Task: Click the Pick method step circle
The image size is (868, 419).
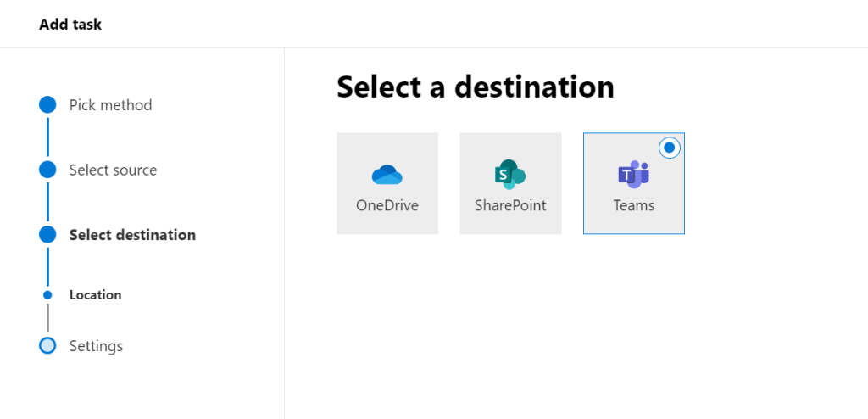Action: coord(47,105)
